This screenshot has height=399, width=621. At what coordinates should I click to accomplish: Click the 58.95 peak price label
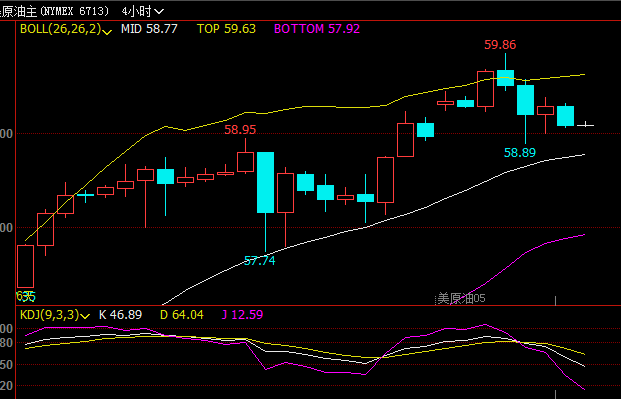[240, 130]
